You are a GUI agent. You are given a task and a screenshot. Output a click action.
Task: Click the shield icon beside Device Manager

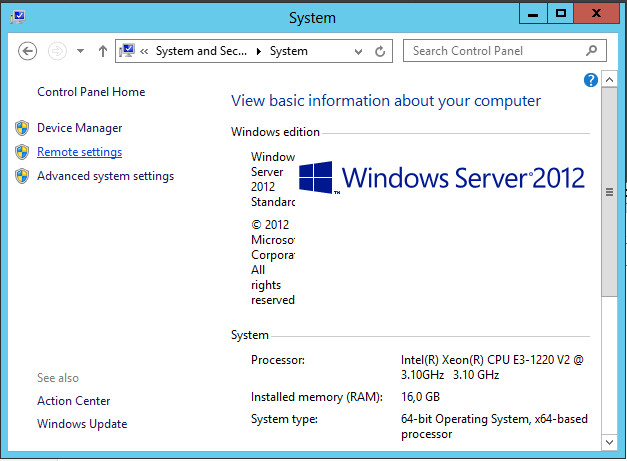click(x=22, y=128)
